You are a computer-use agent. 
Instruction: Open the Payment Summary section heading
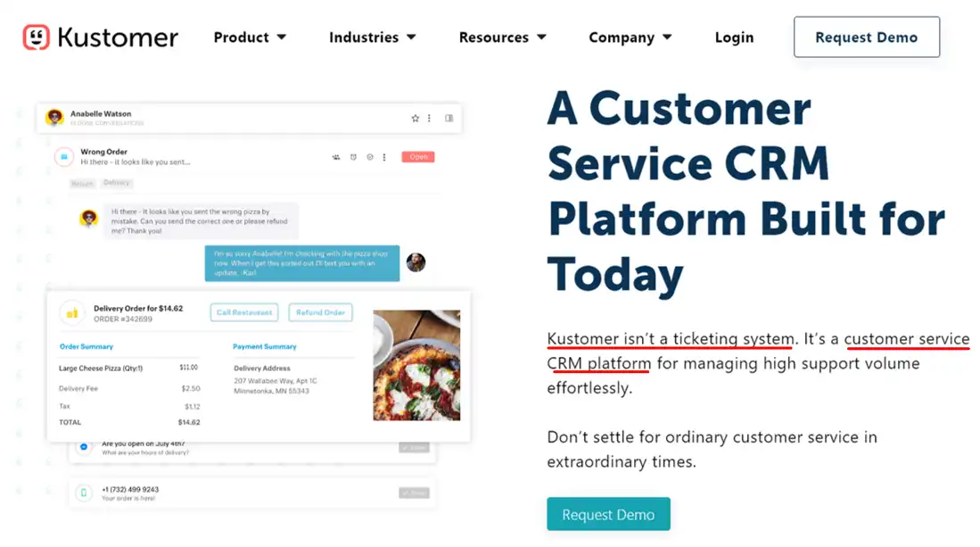[x=264, y=346]
